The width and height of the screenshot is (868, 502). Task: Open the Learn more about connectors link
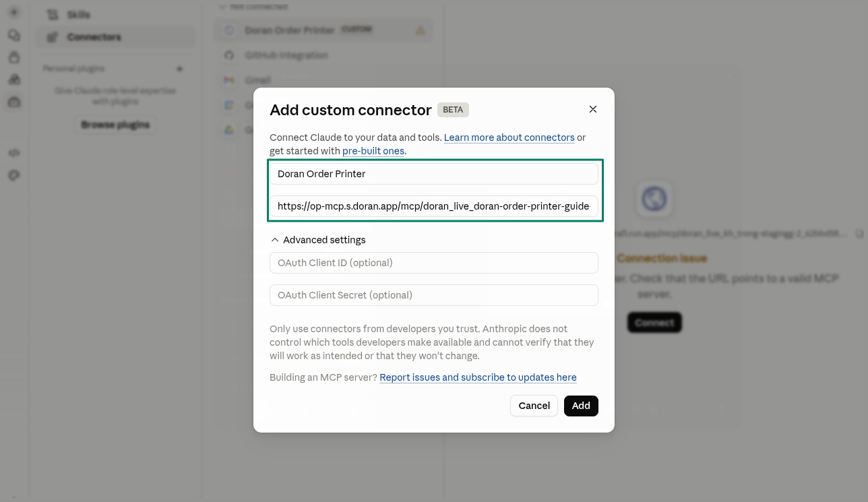[x=509, y=137]
